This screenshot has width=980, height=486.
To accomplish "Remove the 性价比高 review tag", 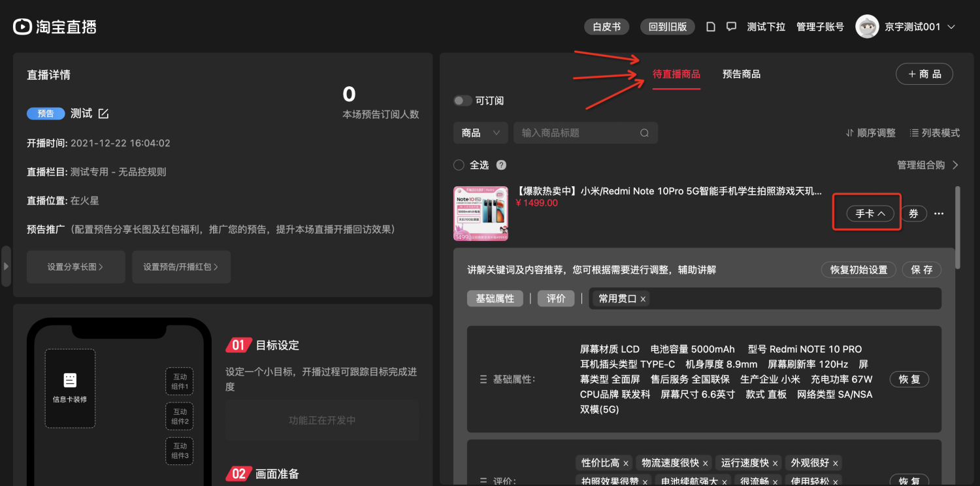I will (626, 463).
